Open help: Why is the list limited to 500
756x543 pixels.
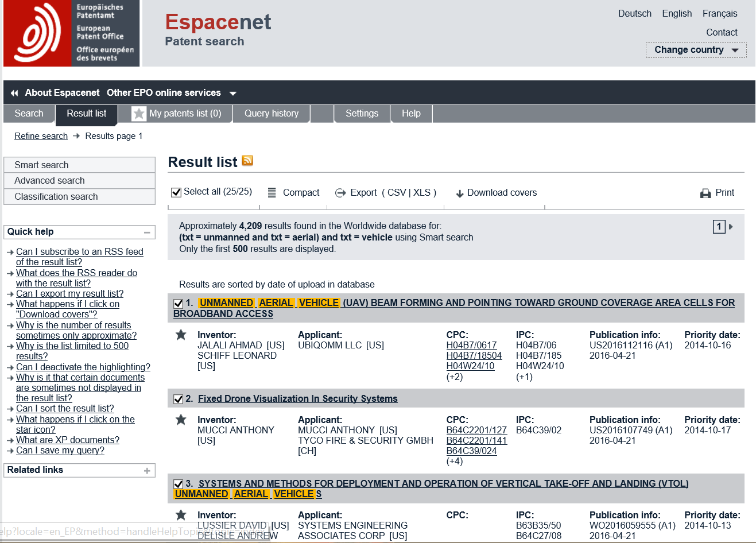[72, 351]
